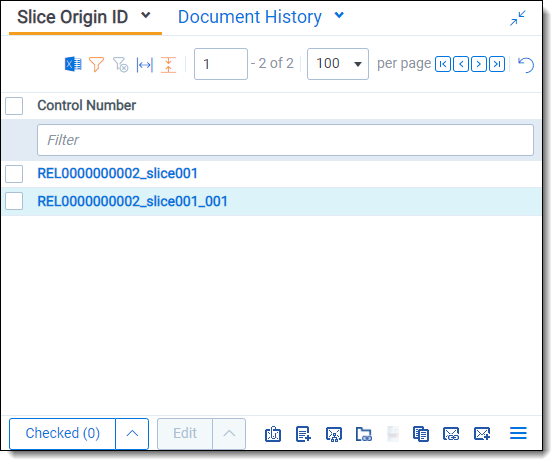
Task: Export list to Excel icon
Action: click(73, 64)
